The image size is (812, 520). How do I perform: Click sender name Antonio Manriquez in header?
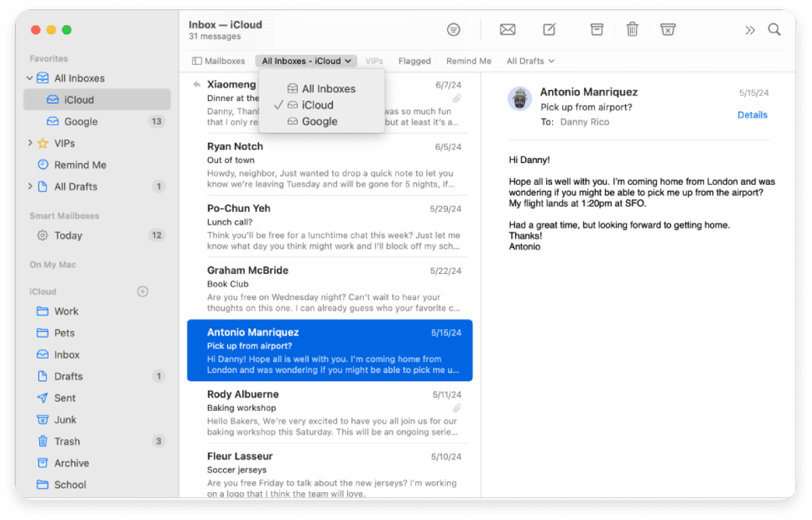point(589,92)
